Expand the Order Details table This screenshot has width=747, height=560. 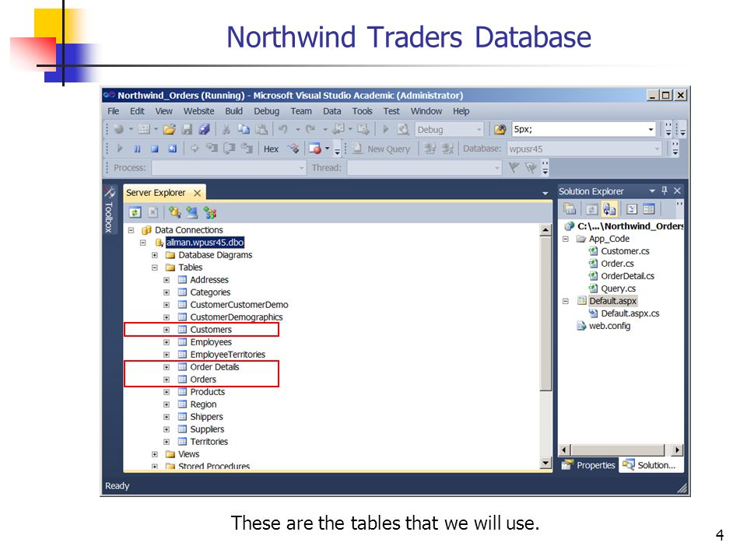pyautogui.click(x=167, y=367)
